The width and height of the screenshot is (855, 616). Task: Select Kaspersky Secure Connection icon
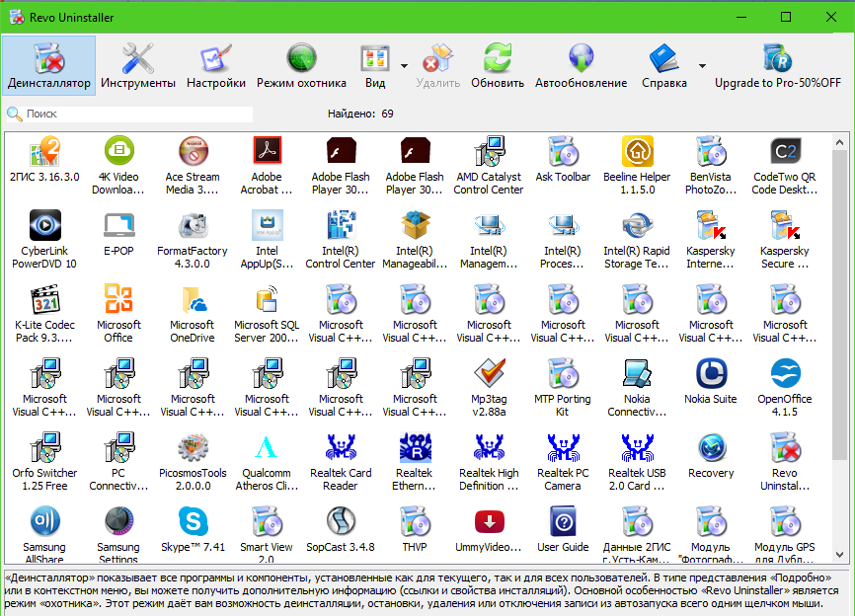click(x=785, y=225)
